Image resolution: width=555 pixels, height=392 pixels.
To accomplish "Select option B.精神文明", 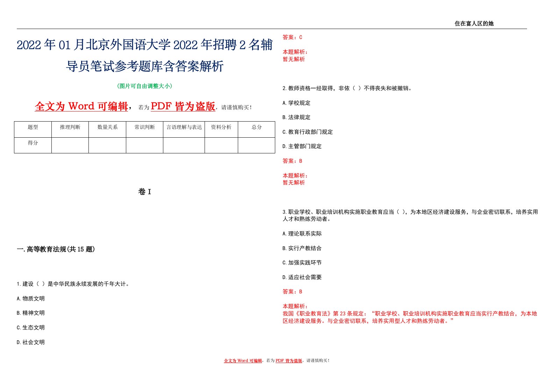I will pyautogui.click(x=31, y=313).
